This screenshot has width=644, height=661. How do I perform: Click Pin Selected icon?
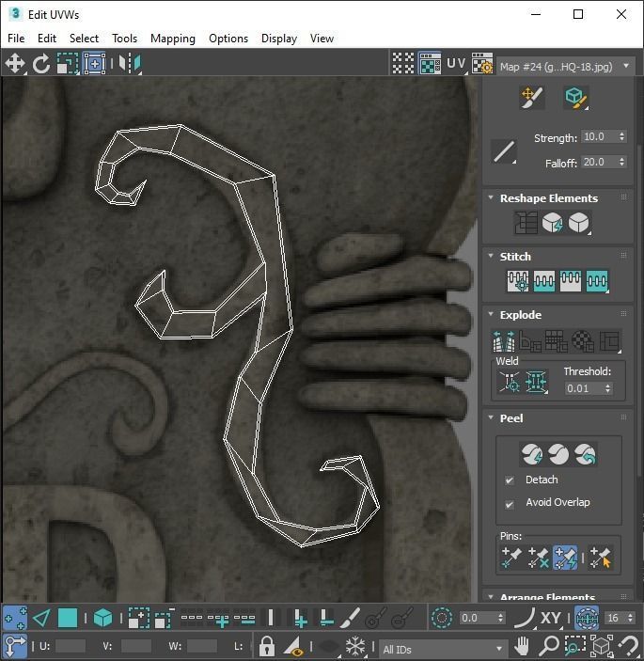click(511, 558)
